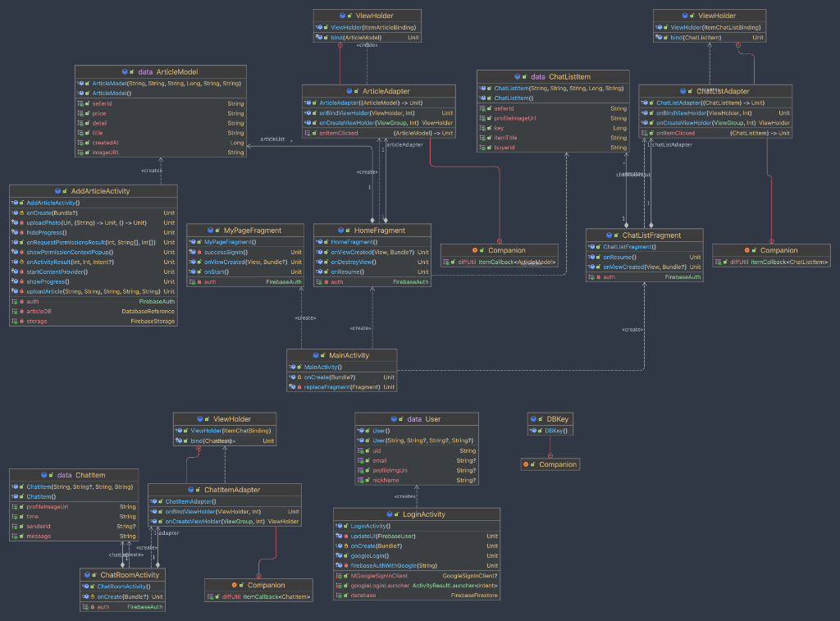Click the class icon beside MyPageFragment title
Screen dimensions: 840x621
pyautogui.click(x=211, y=231)
